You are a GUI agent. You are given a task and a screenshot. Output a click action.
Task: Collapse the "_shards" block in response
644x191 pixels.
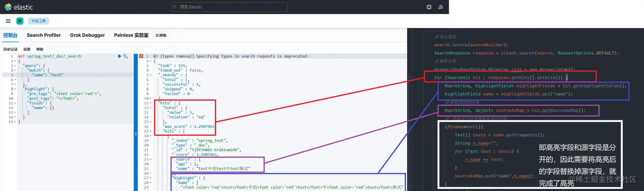[151, 75]
